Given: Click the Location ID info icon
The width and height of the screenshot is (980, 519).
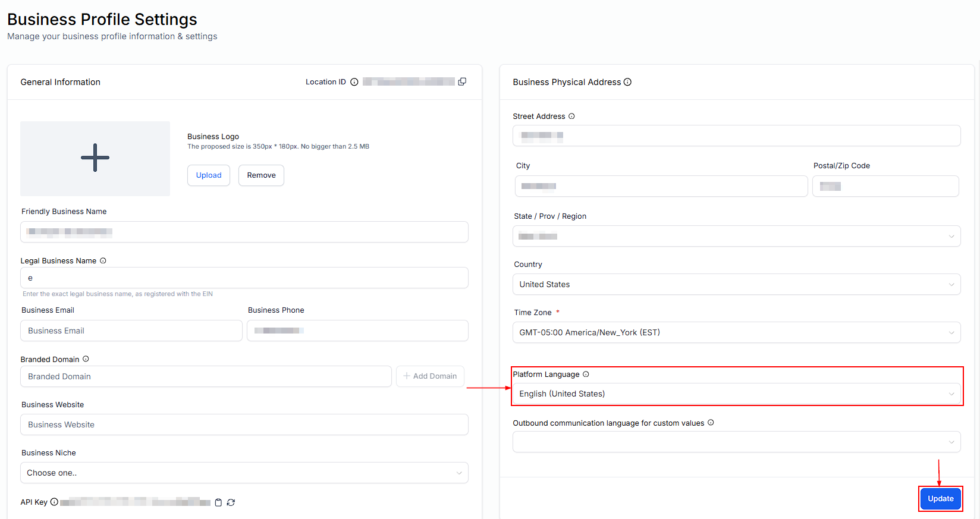Looking at the screenshot, I should click(354, 82).
